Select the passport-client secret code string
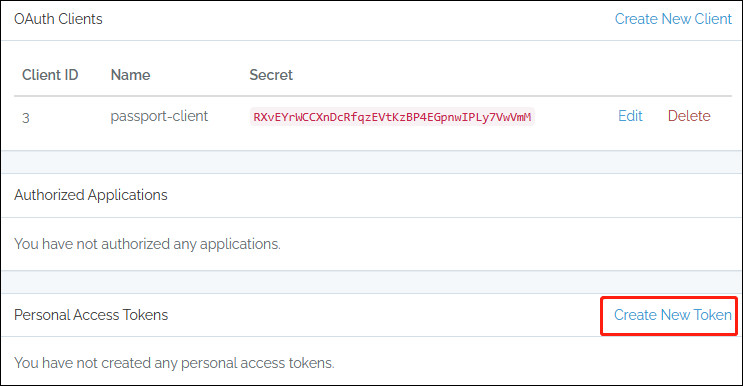743x386 pixels. coord(392,117)
